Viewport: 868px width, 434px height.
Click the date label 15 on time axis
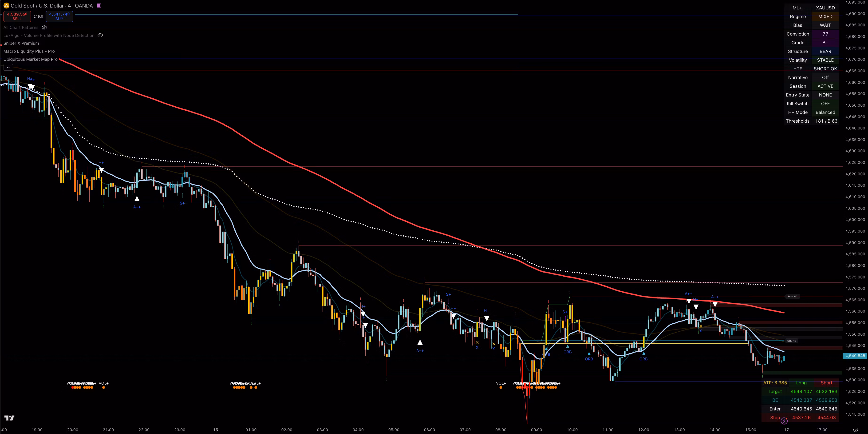[215, 430]
